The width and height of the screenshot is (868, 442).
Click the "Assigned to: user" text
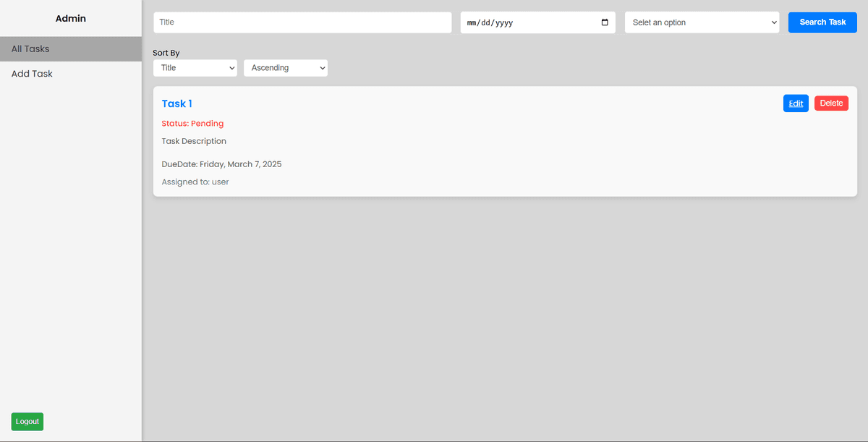tap(195, 182)
